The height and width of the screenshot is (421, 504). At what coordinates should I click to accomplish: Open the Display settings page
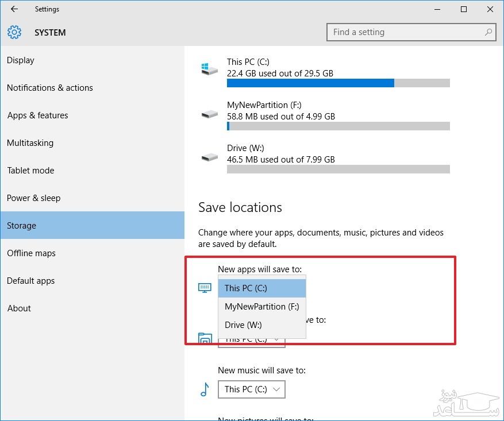tap(21, 60)
